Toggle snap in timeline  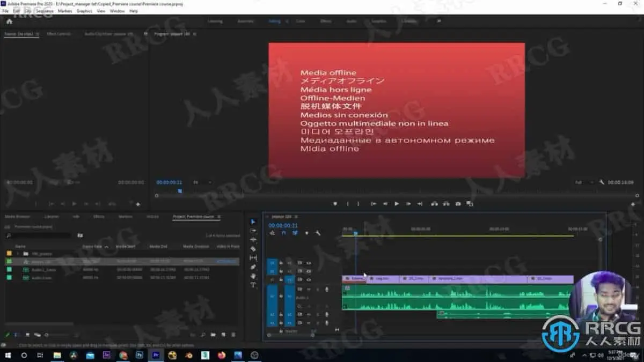tap(284, 233)
